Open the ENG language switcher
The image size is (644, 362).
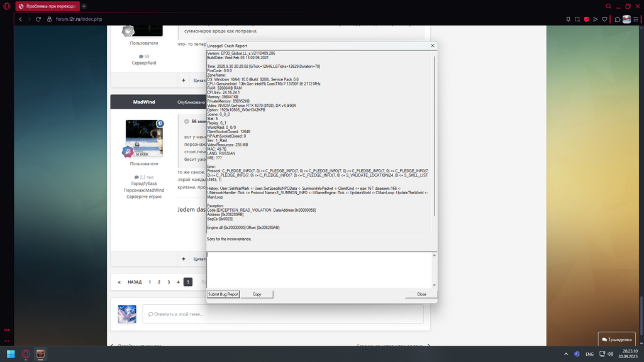click(589, 354)
